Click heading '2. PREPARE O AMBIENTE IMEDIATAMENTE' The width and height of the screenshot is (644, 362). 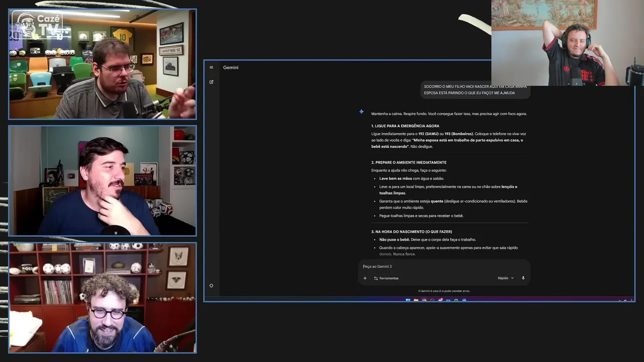(409, 162)
